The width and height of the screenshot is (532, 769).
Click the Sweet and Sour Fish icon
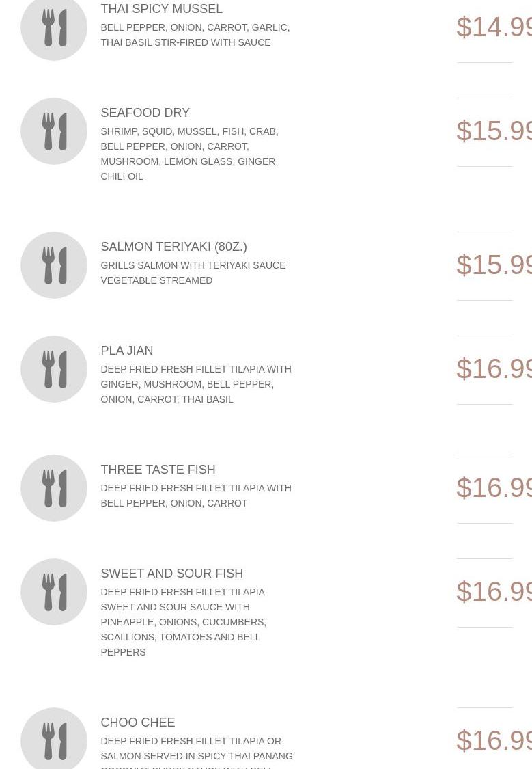click(x=54, y=592)
